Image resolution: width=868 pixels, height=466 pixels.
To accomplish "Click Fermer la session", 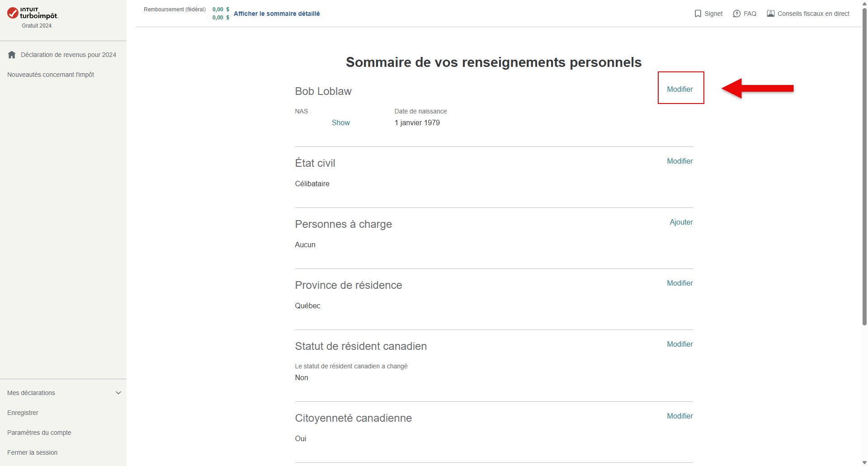I will (32, 452).
